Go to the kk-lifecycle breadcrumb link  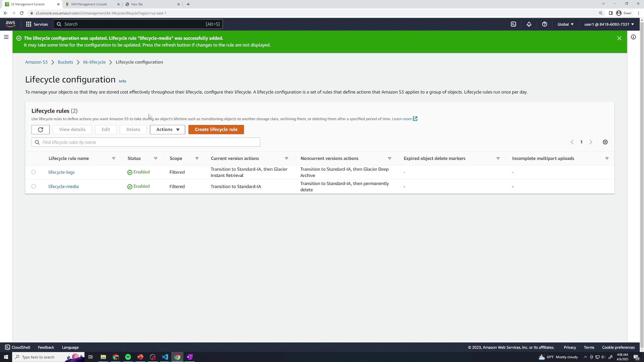pos(94,62)
